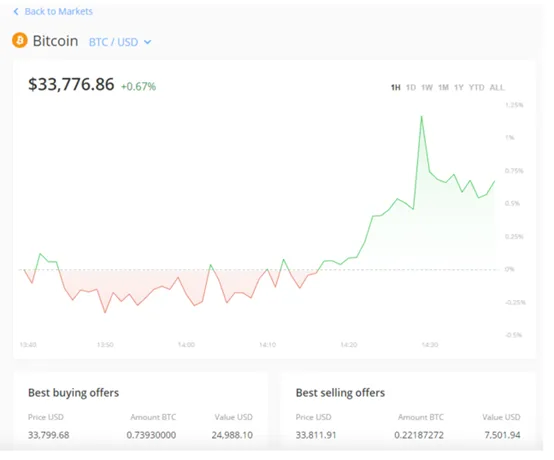Viewport: 554px width, 460px height.
Task: Click the 14:00 time axis label
Action: pos(186,344)
